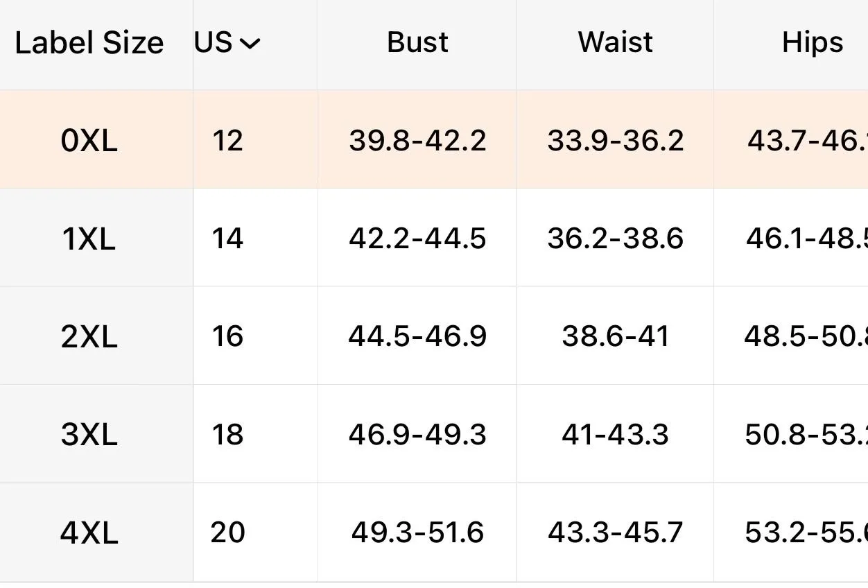Click the Waist column header

pos(615,42)
